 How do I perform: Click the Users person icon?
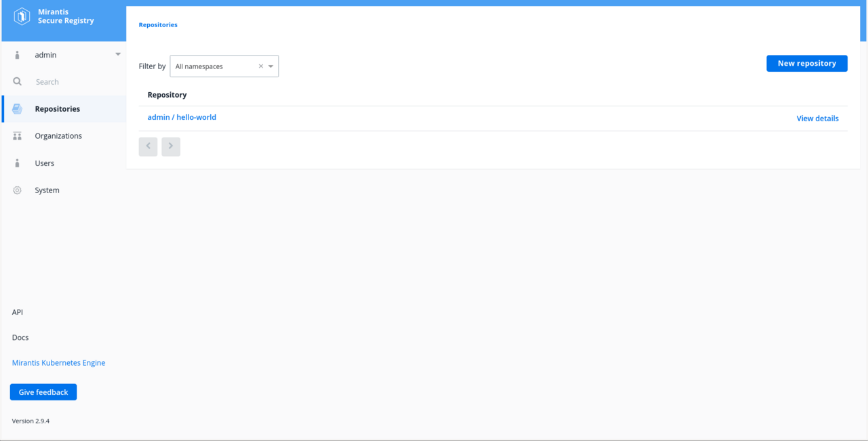pyautogui.click(x=18, y=163)
